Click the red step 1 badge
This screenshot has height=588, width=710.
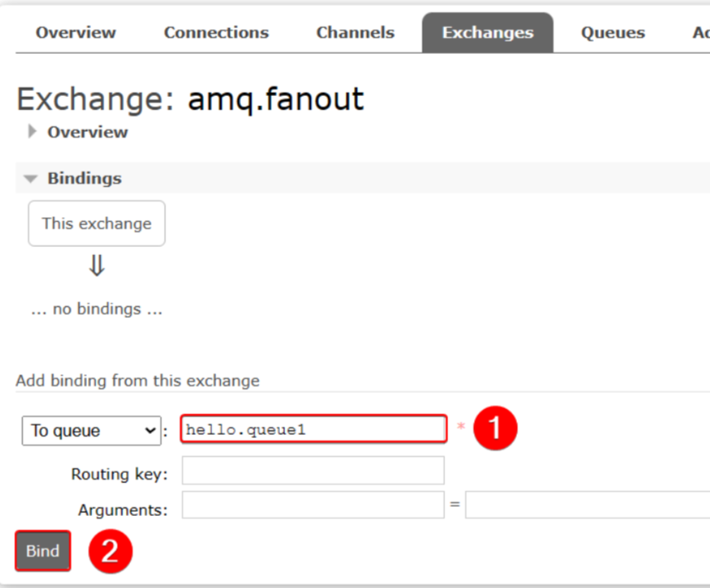click(x=495, y=429)
